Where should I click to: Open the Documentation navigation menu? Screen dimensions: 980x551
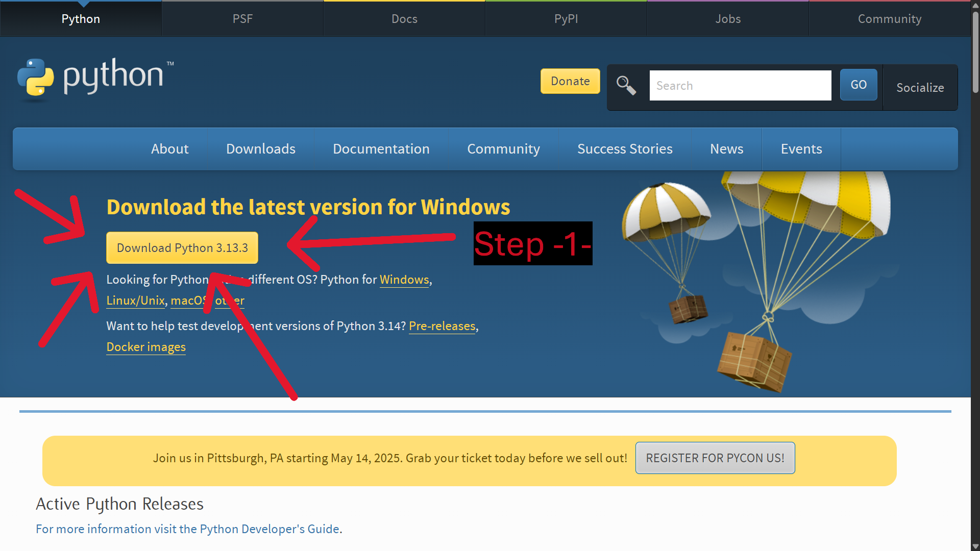[381, 149]
